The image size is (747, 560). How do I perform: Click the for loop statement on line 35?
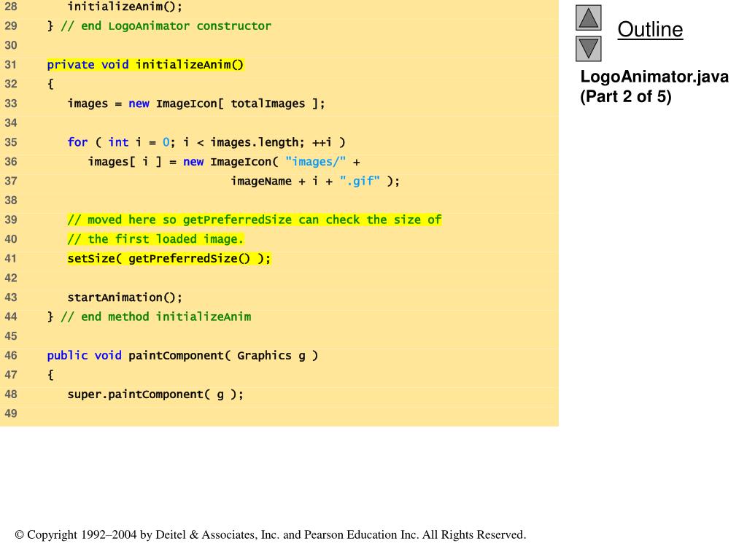click(206, 142)
